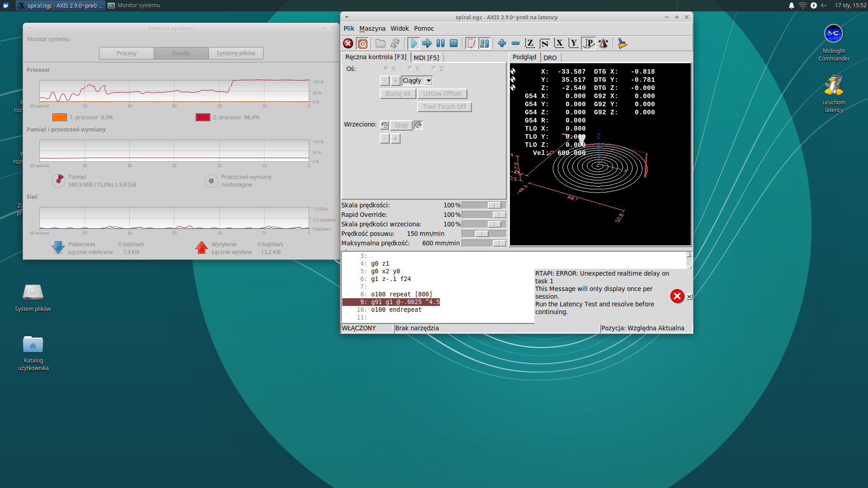Click the Bazuj oś button

398,94
